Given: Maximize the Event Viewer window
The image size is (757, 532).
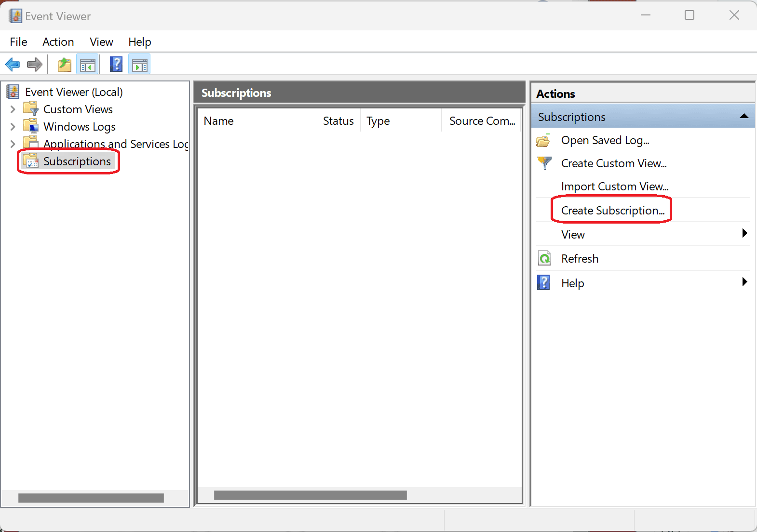Looking at the screenshot, I should coord(689,15).
